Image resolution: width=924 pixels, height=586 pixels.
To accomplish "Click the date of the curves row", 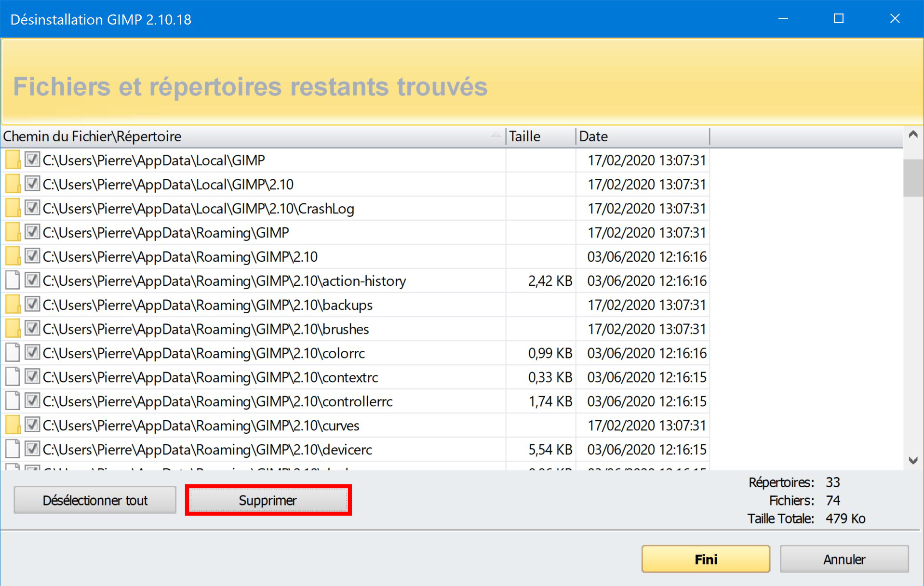I will 647,426.
